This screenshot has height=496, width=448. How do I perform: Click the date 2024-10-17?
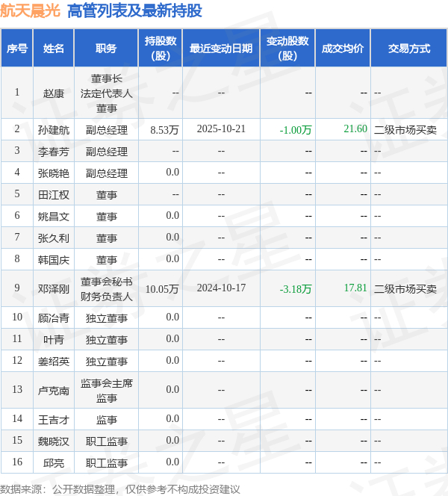[221, 288]
